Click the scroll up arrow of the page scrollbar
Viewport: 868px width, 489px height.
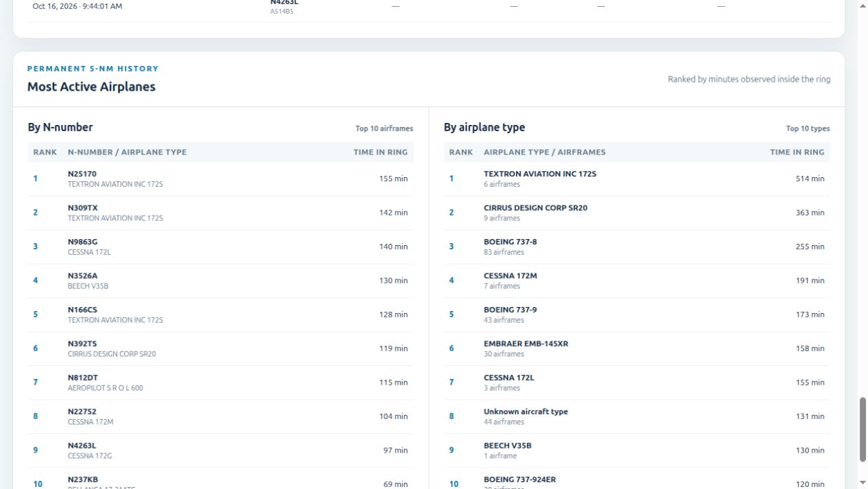tap(863, 5)
